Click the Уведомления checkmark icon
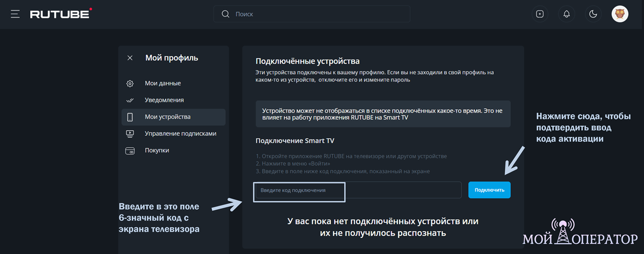This screenshot has height=254, width=644. pyautogui.click(x=130, y=100)
